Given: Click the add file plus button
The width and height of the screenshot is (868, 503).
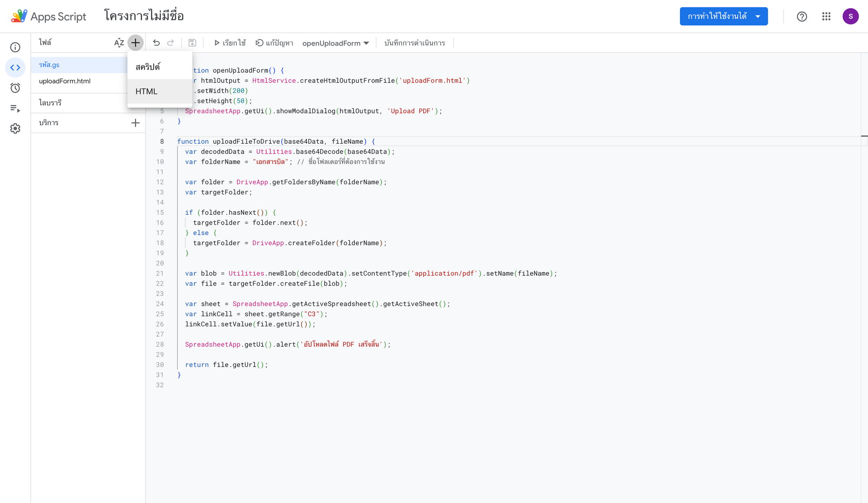Looking at the screenshot, I should coord(135,43).
